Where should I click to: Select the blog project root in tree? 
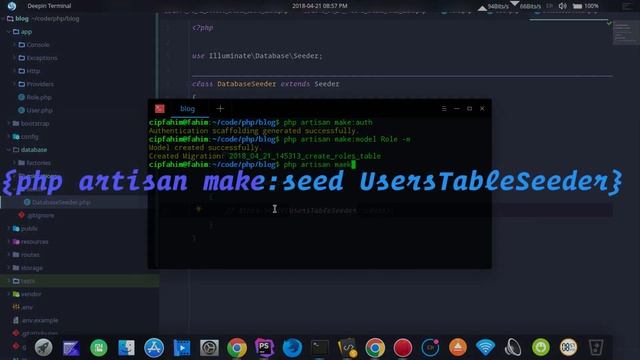43,18
